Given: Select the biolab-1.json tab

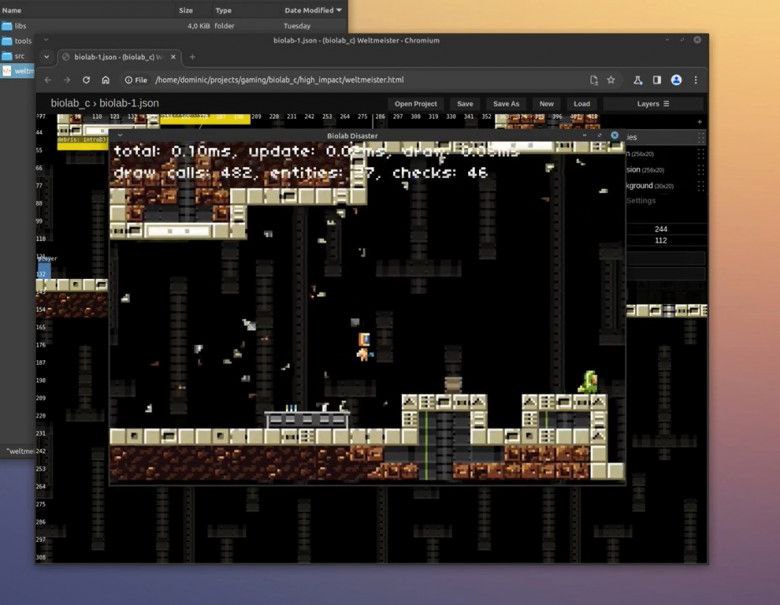Looking at the screenshot, I should point(118,57).
